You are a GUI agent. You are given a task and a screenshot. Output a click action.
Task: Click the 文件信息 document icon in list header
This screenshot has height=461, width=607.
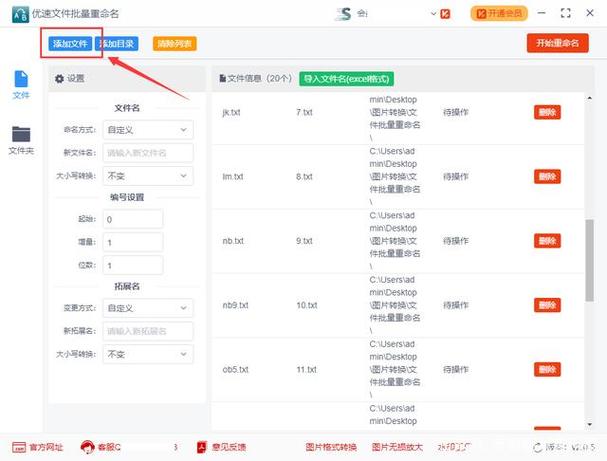click(x=223, y=79)
